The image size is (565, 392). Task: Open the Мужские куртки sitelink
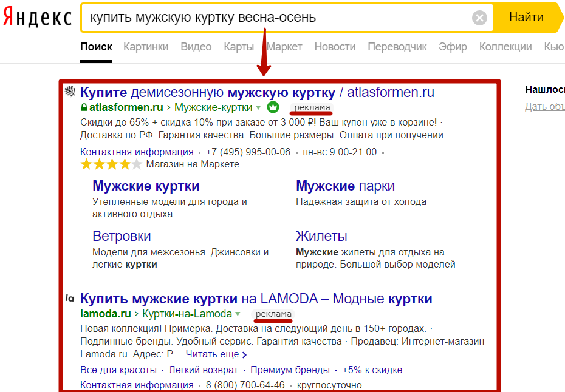[x=146, y=186]
